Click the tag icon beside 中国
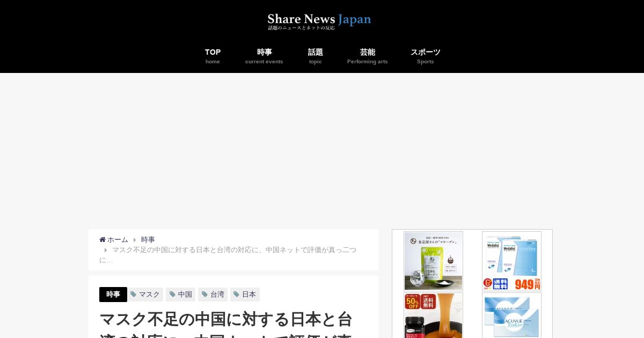 [x=172, y=295]
